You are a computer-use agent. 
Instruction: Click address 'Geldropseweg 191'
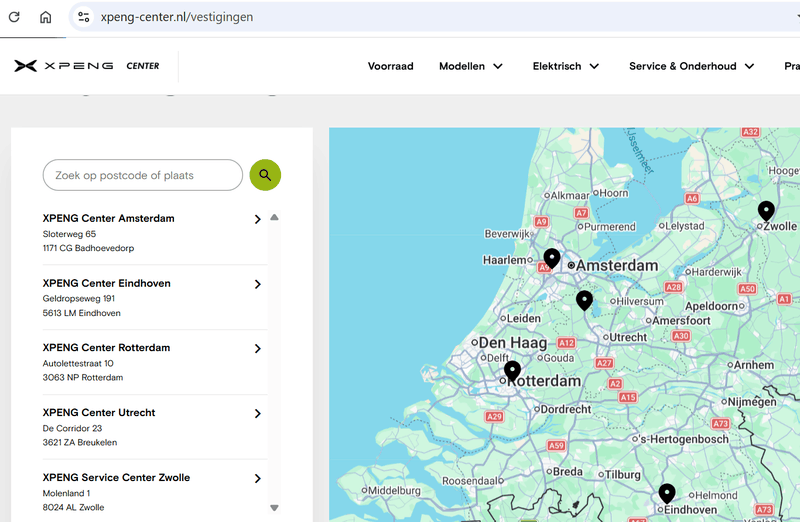[x=79, y=299]
